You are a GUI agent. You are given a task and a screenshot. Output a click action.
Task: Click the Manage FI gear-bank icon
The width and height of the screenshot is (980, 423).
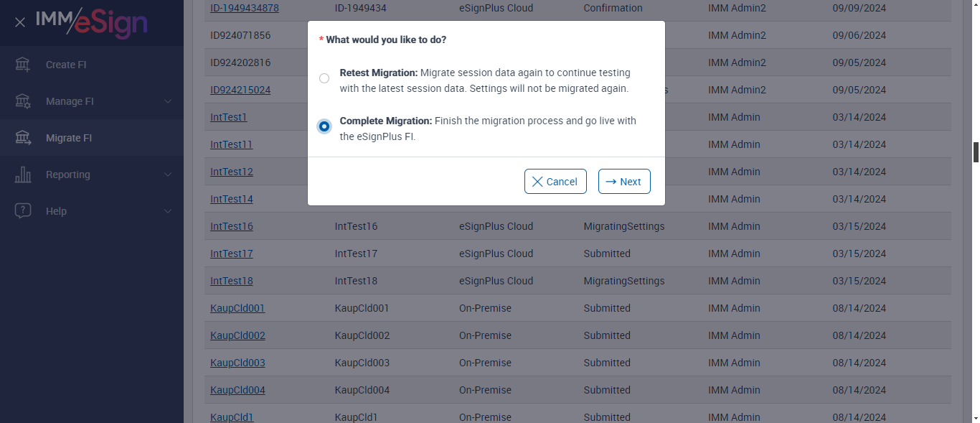tap(23, 101)
